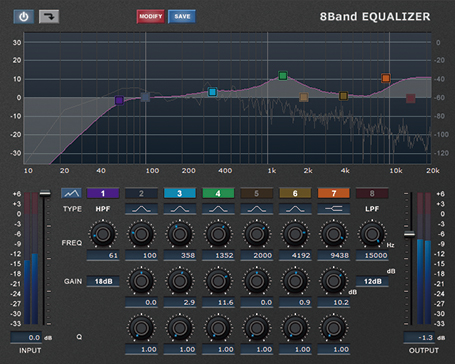Screen dimensions: 455x364
Task: Click the input gain 0.0 dB field
Action: [x=27, y=337]
